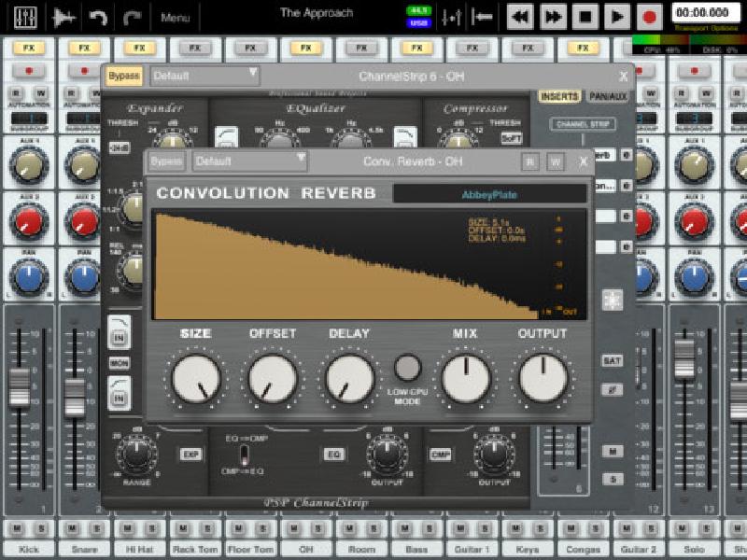Image resolution: width=747 pixels, height=560 pixels.
Task: Solo the Snare channel
Action: click(97, 528)
